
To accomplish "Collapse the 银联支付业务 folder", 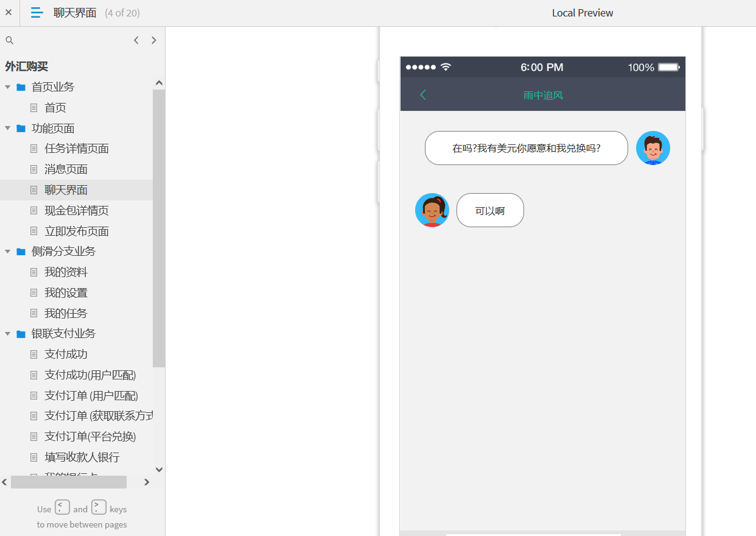I will pyautogui.click(x=8, y=334).
